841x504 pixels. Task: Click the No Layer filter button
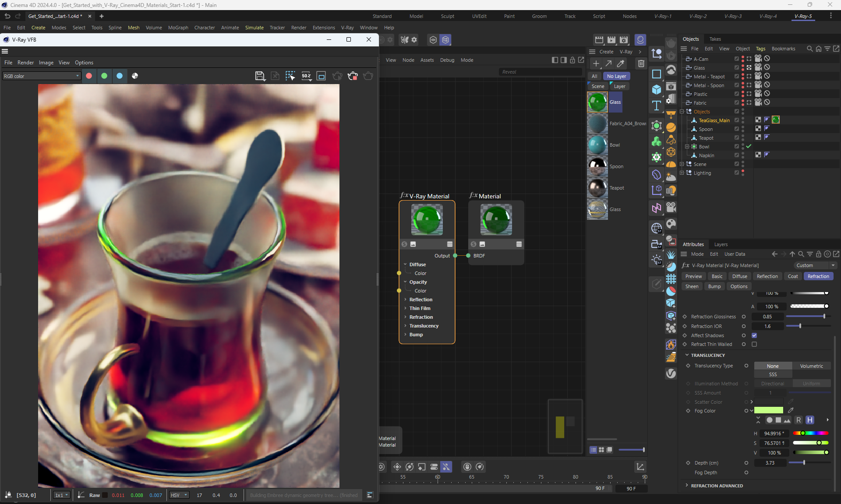616,76
